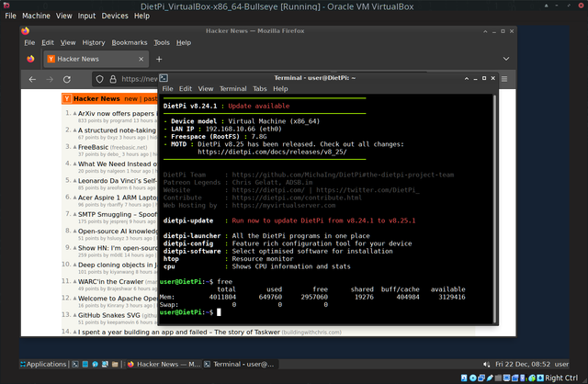Viewport: 588px width, 384px height.
Task: Click the 'new' link in Hacker News header
Action: [130, 98]
